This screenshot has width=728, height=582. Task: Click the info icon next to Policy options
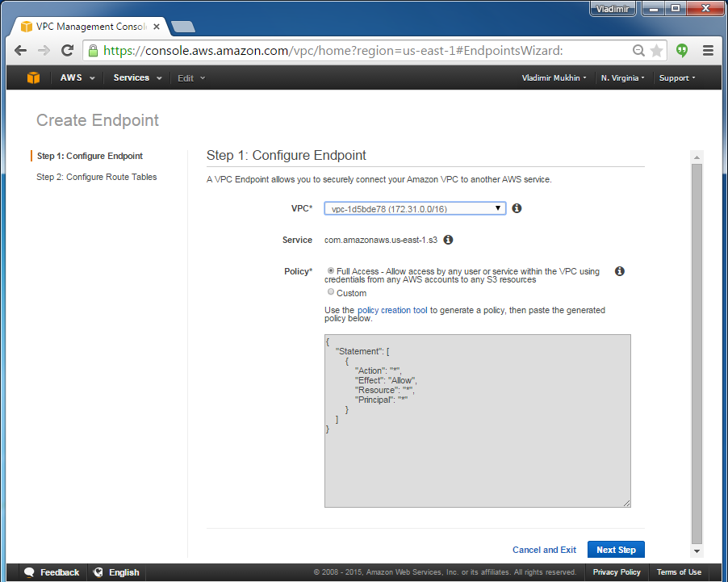click(x=620, y=271)
